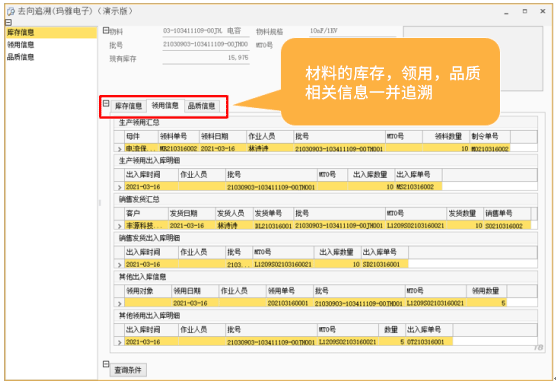
Task: Sort by 母件 column header
Action: click(x=141, y=137)
